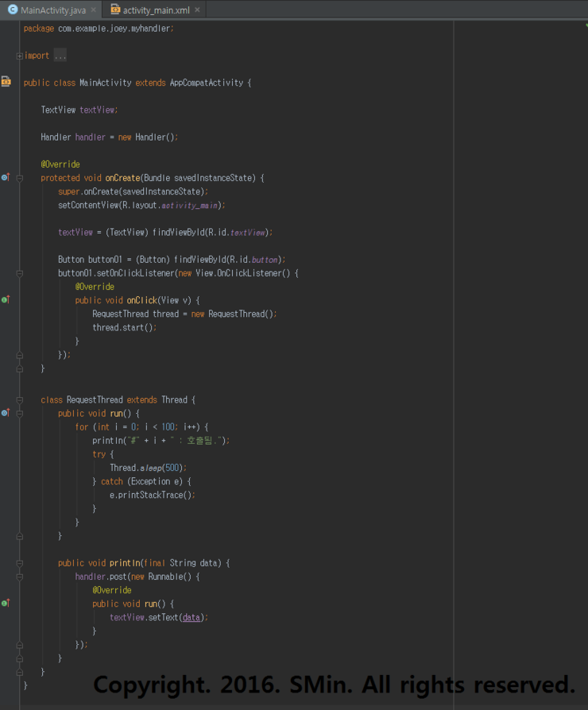
Task: Collapse the println method fold marker
Action: (x=20, y=563)
